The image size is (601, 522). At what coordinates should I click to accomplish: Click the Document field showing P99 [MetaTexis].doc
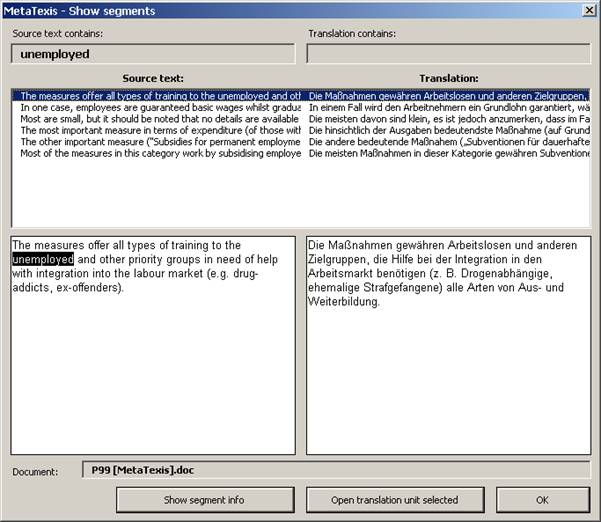335,471
